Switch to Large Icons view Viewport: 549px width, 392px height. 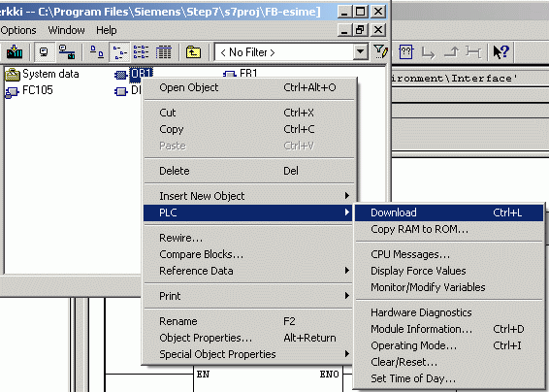pyautogui.click(x=97, y=52)
